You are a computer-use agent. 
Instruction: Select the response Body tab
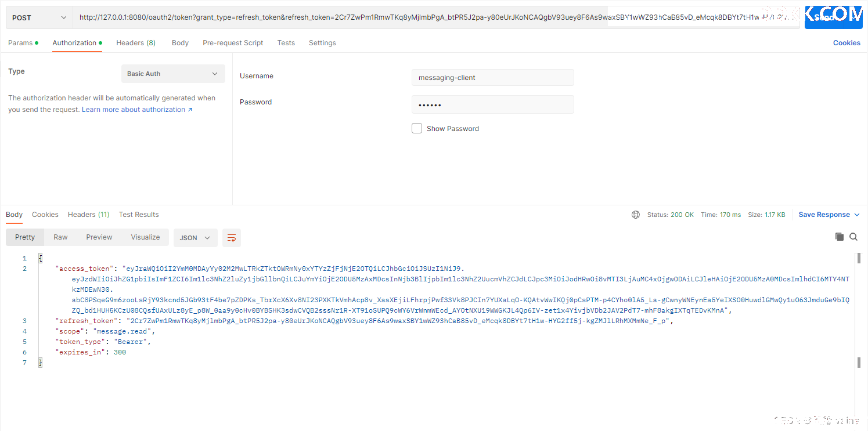15,215
